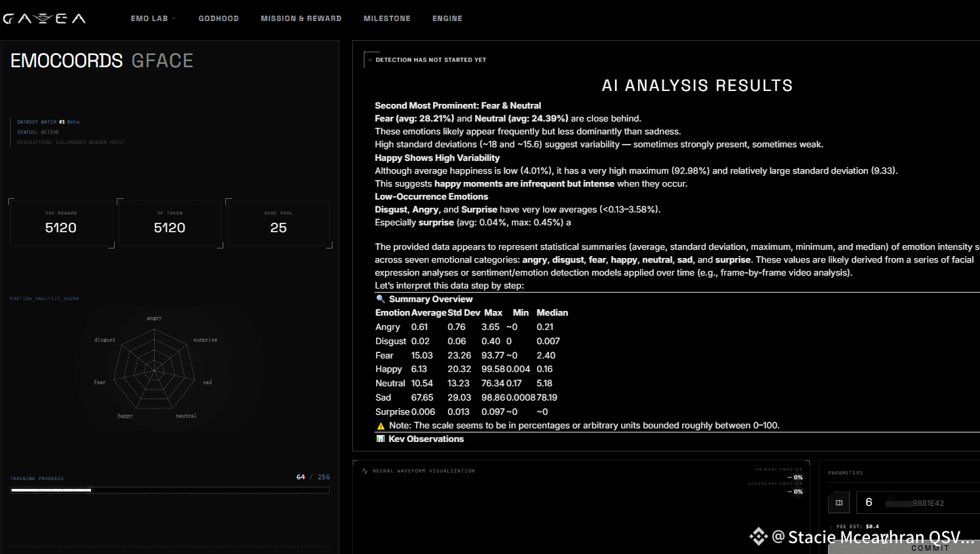Click the emotion analysis radar chart
Screen dimensions: 980x554
[x=154, y=370]
